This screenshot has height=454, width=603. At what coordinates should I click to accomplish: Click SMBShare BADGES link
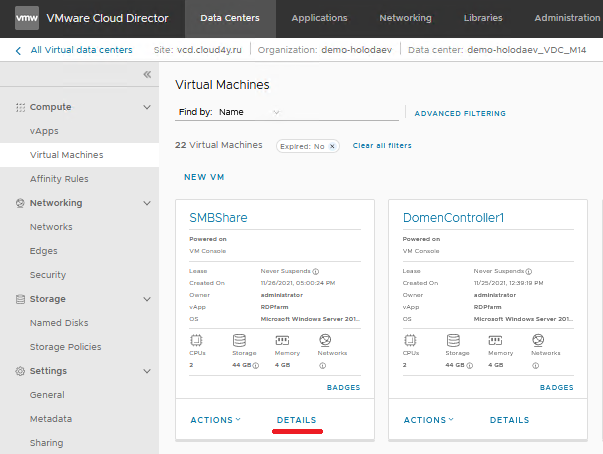343,387
